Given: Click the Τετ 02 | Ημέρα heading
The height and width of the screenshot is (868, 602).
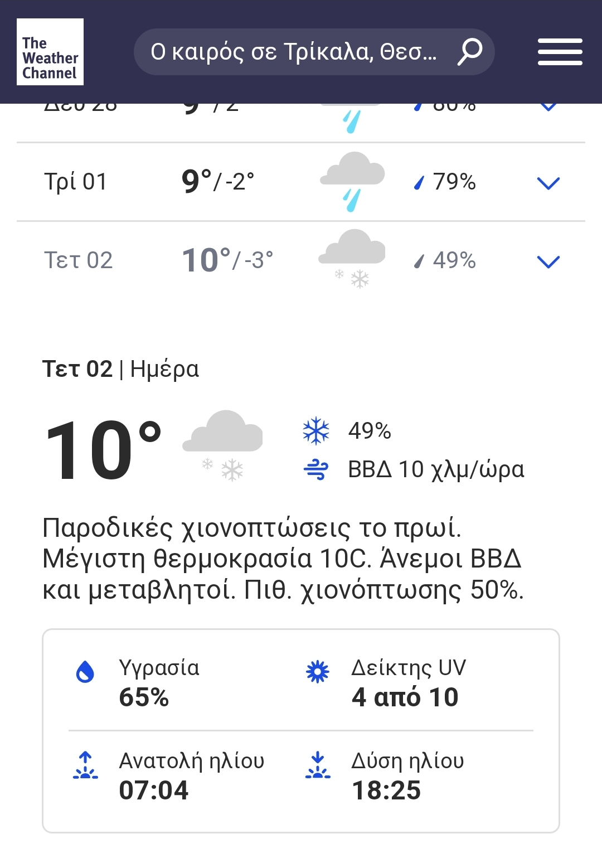Looking at the screenshot, I should point(120,369).
